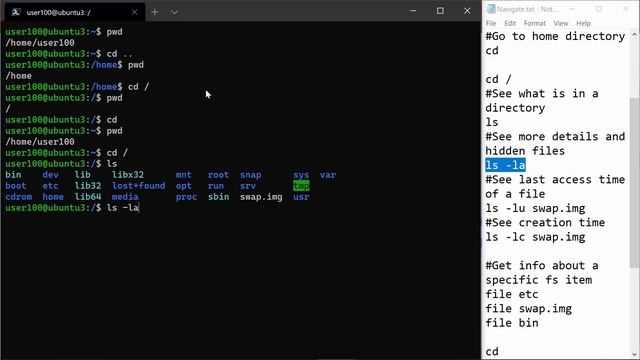Close the terminal window
Viewport: 640px width, 360px height.
pos(467,11)
